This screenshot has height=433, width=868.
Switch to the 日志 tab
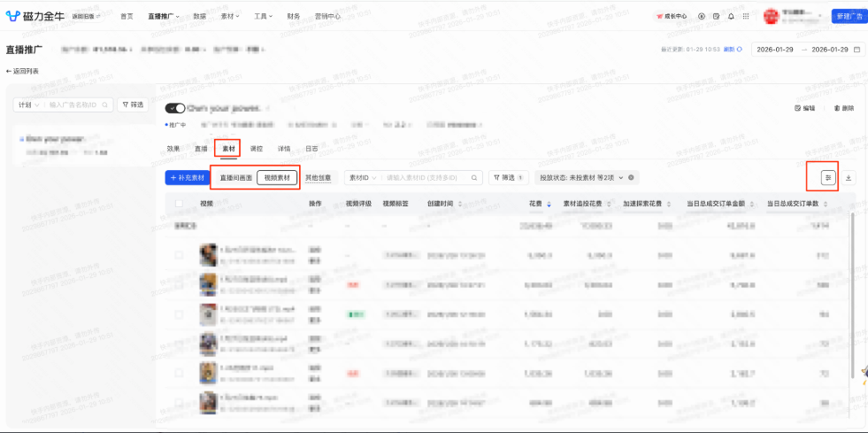tap(311, 149)
